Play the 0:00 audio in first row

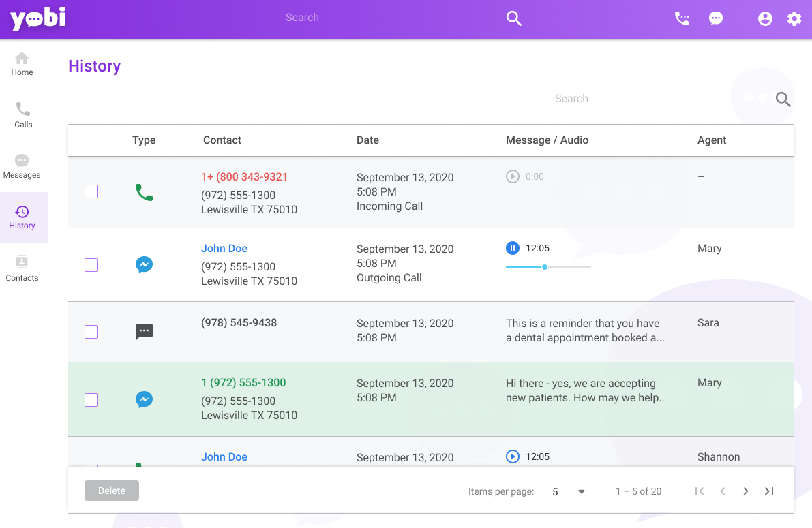click(x=512, y=176)
